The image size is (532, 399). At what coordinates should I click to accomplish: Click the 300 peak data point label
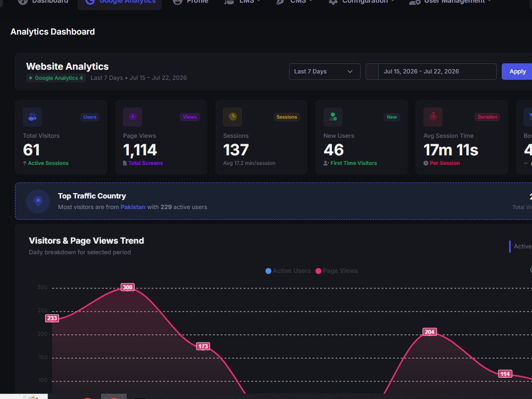128,287
